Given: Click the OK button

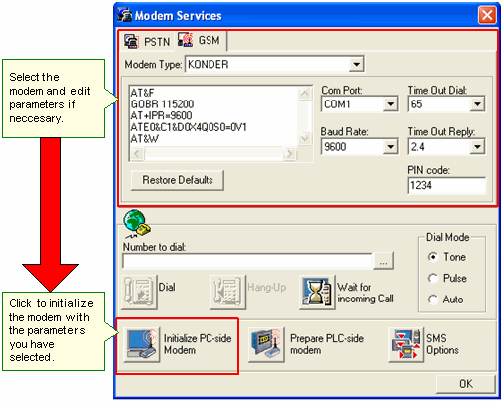Looking at the screenshot, I should pos(466,384).
